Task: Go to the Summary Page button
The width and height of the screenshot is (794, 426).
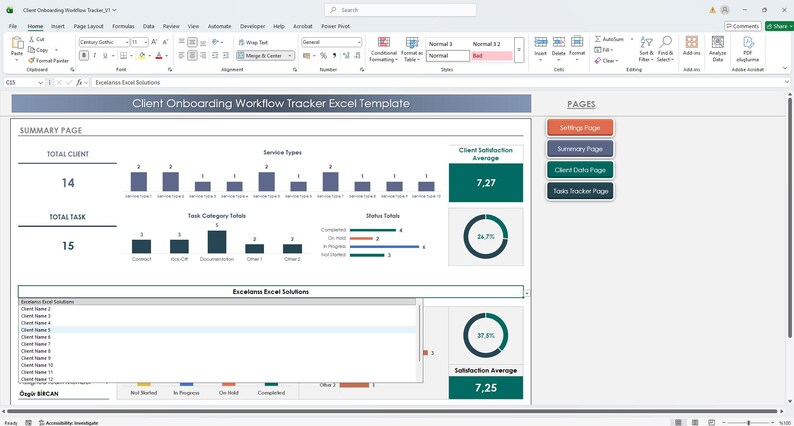Action: (x=580, y=149)
